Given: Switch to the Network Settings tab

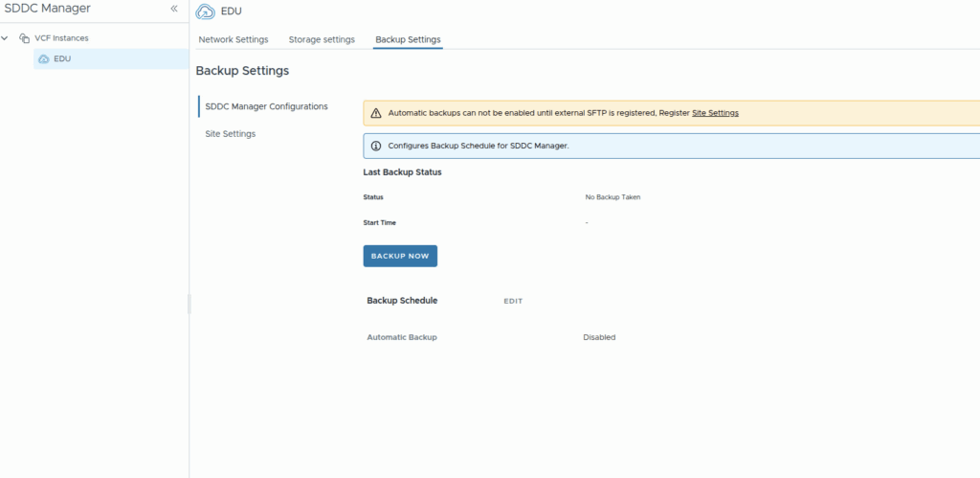Looking at the screenshot, I should tap(233, 39).
